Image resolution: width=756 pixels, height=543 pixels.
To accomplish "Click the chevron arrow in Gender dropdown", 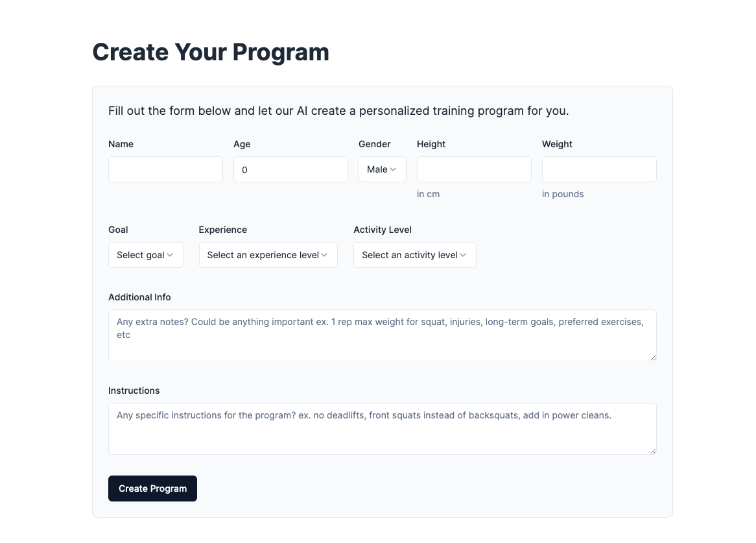I will 394,170.
